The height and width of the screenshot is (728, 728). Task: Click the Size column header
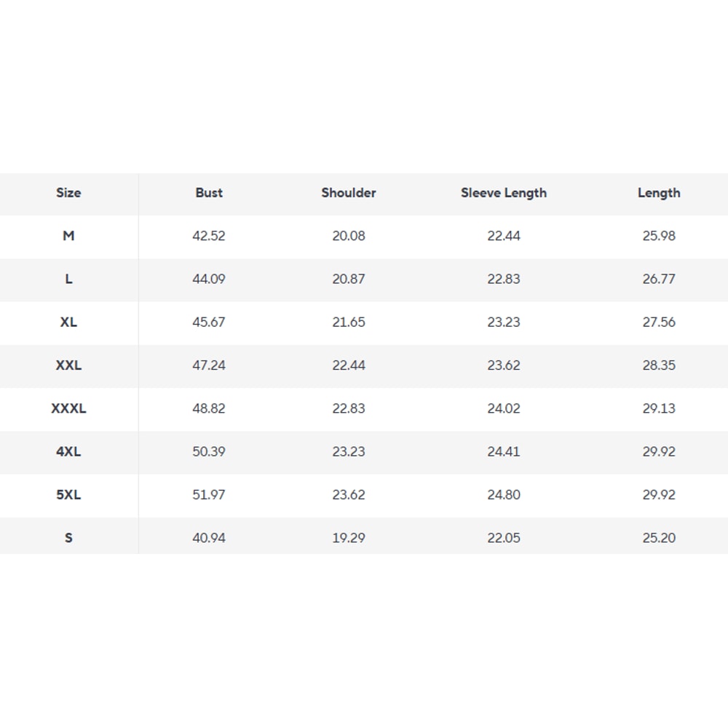[x=68, y=193]
